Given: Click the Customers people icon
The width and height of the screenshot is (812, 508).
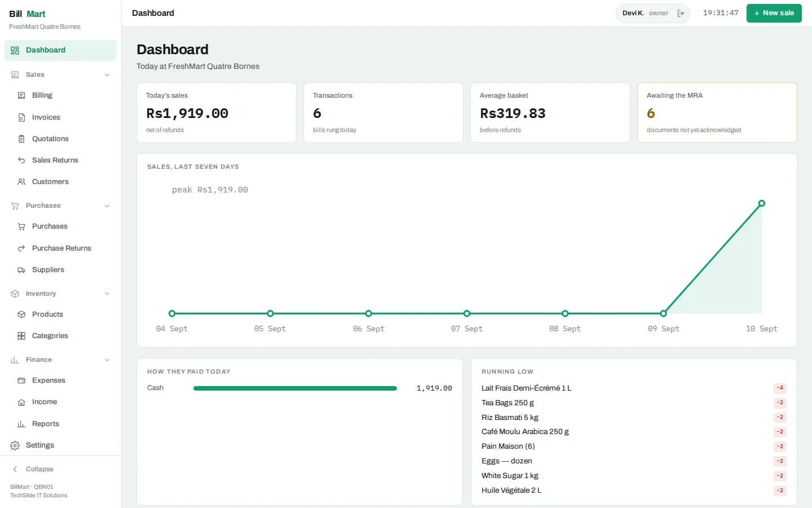Looking at the screenshot, I should (21, 182).
